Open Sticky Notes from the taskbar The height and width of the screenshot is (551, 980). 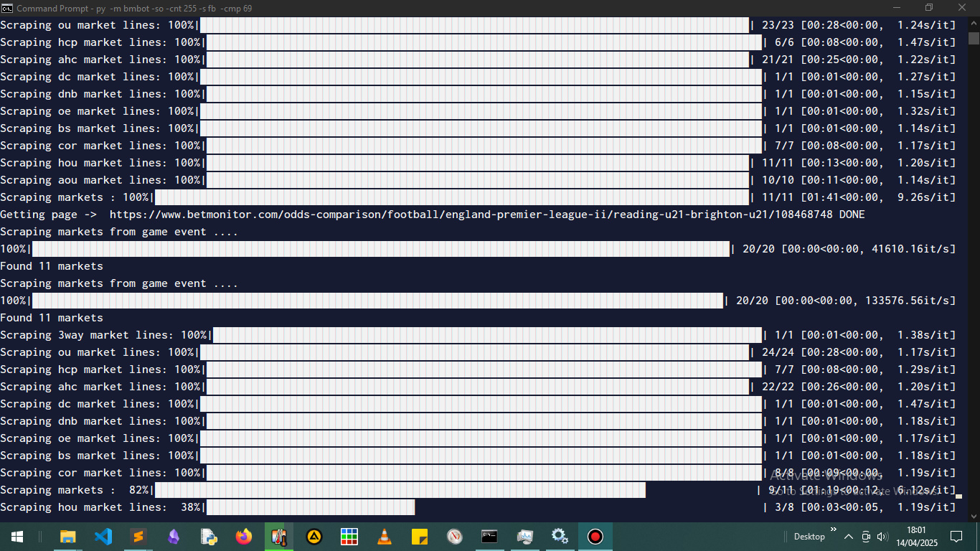pyautogui.click(x=420, y=536)
